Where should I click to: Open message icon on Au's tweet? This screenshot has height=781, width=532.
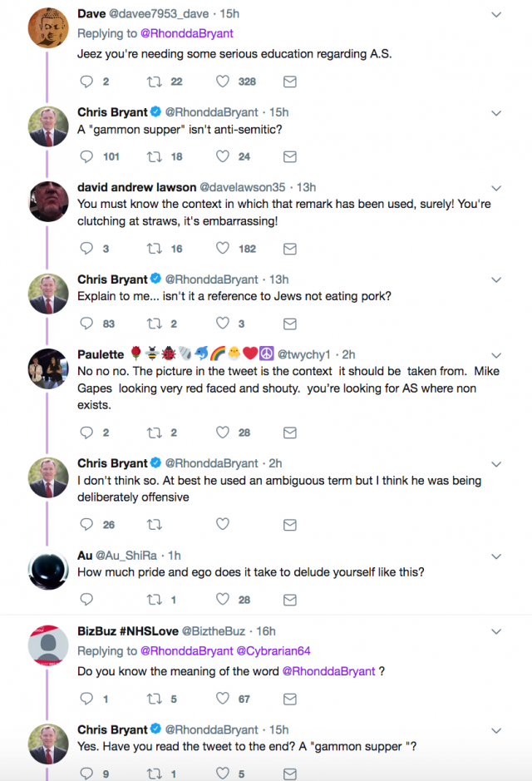pos(290,600)
